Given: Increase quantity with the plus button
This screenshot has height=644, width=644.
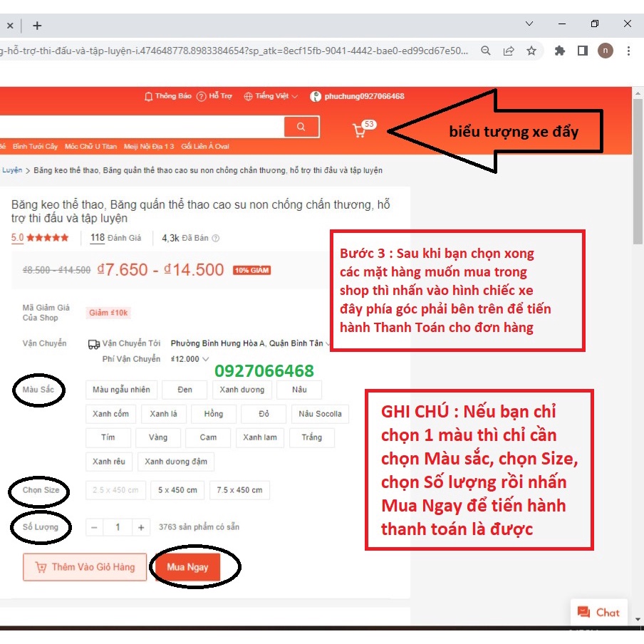Looking at the screenshot, I should [141, 527].
